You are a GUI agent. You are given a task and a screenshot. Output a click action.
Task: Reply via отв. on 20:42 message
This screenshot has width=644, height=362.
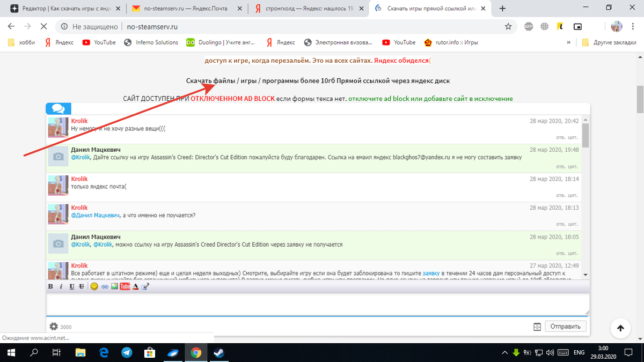(562, 137)
